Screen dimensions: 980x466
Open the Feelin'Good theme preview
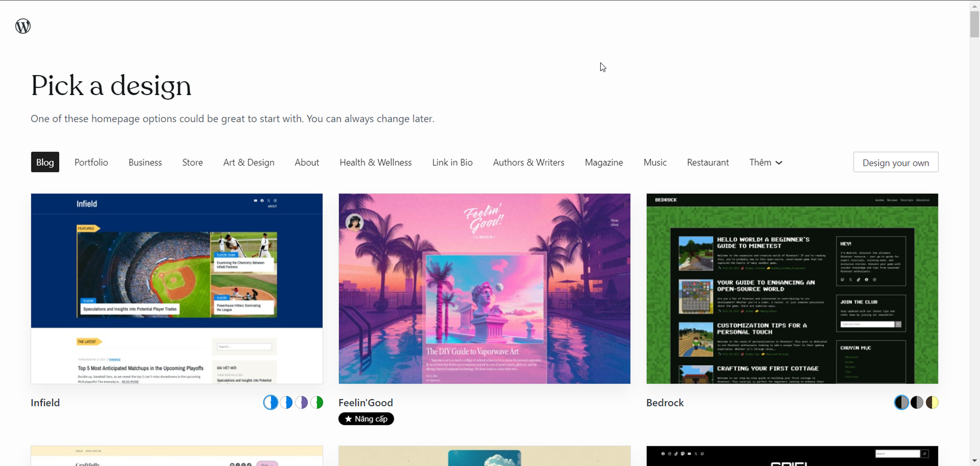pos(484,288)
